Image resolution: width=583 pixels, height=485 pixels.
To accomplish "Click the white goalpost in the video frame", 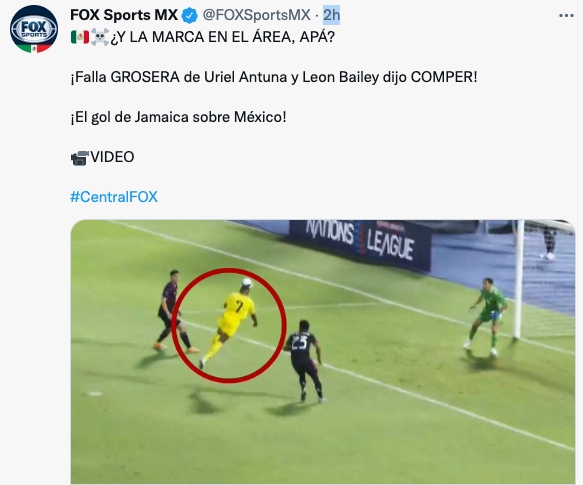I will click(518, 279).
